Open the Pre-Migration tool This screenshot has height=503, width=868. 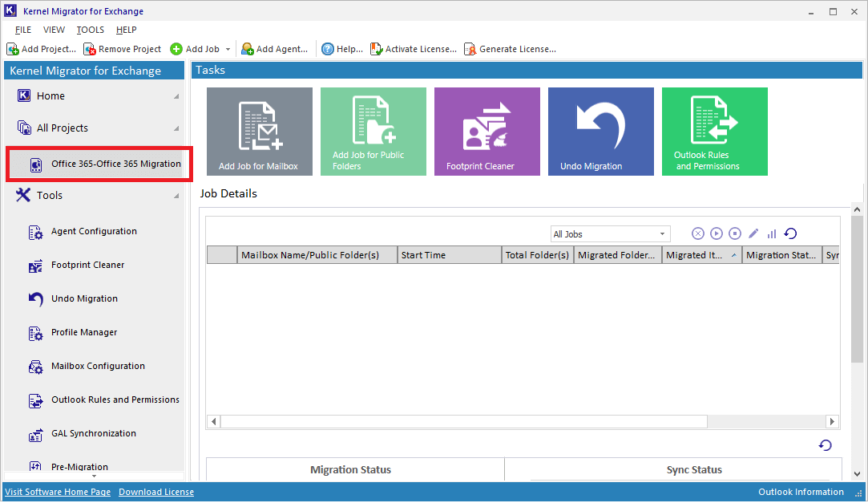point(79,466)
